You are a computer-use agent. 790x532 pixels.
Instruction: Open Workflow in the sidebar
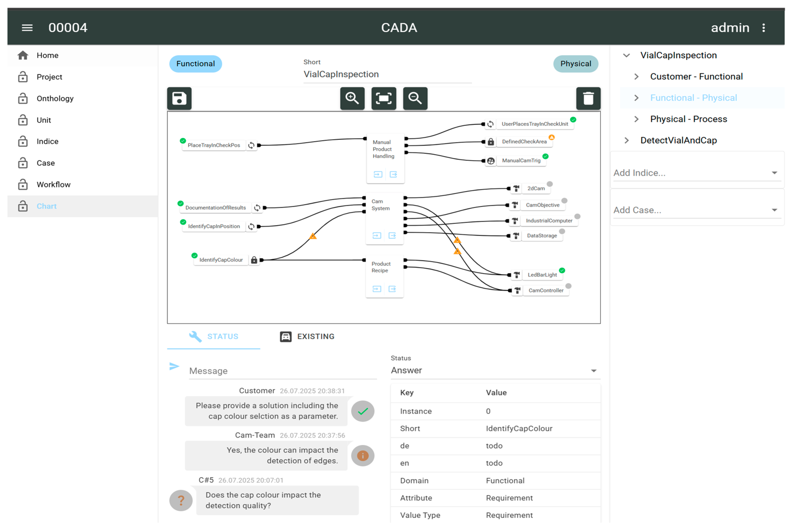(54, 184)
